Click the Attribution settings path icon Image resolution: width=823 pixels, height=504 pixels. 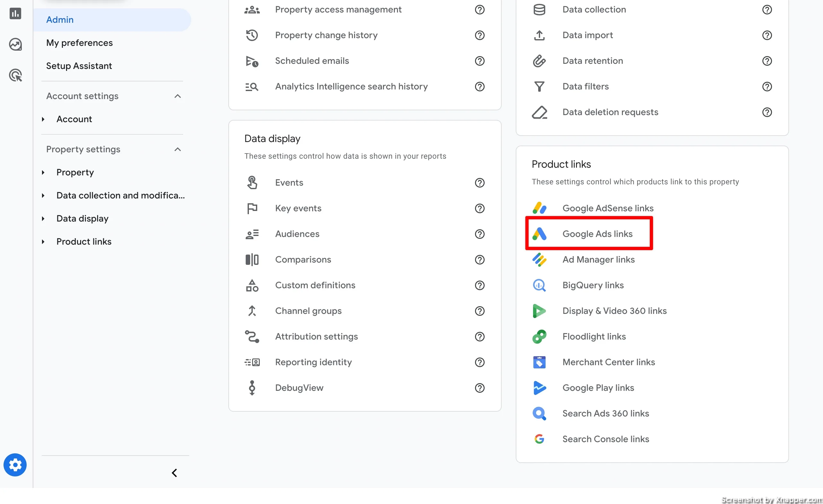coord(252,337)
